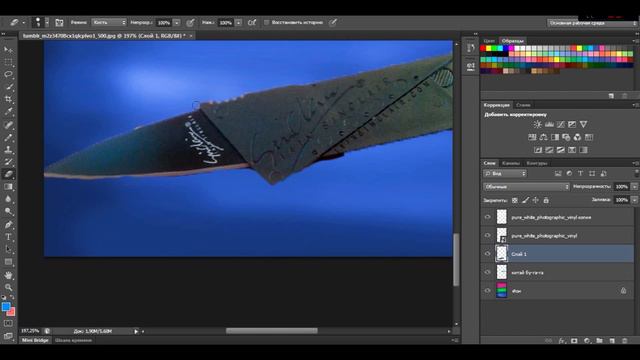Select the Clone Stamp tool
The width and height of the screenshot is (640, 360).
click(x=8, y=150)
